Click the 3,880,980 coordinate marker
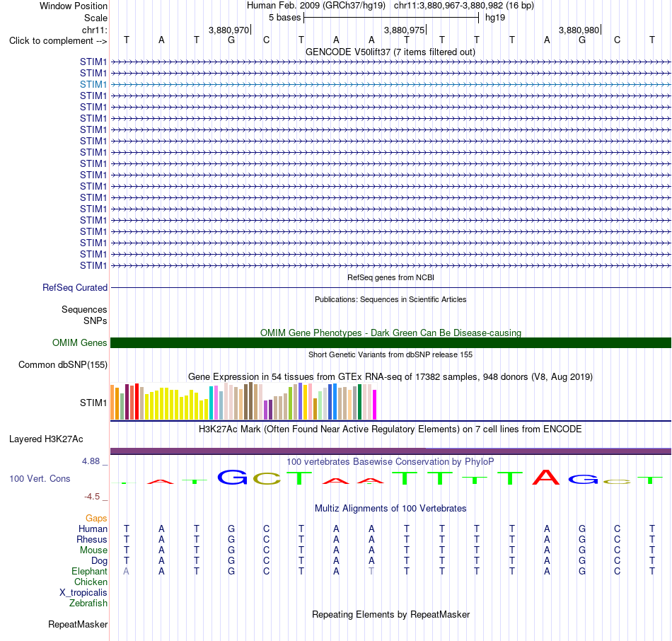 [x=579, y=30]
